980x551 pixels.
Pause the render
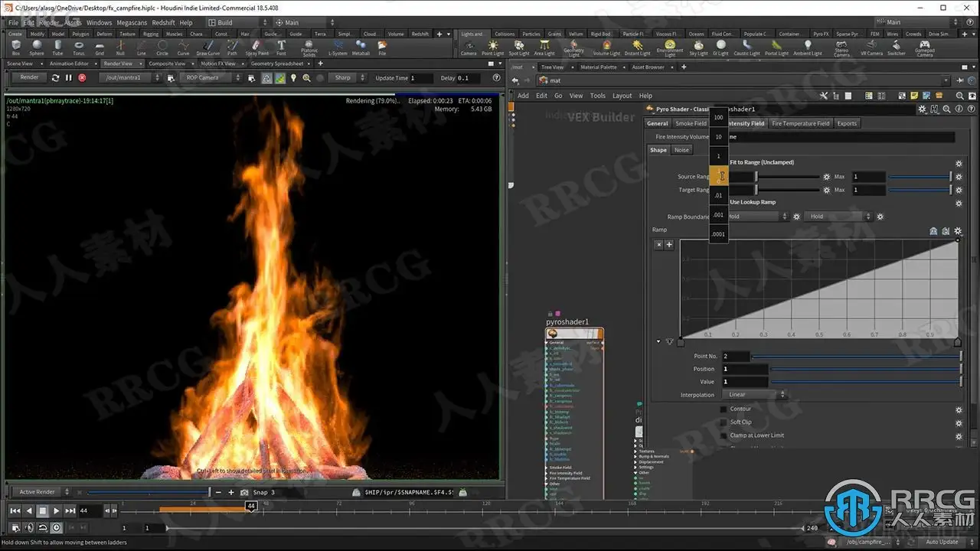tap(68, 77)
